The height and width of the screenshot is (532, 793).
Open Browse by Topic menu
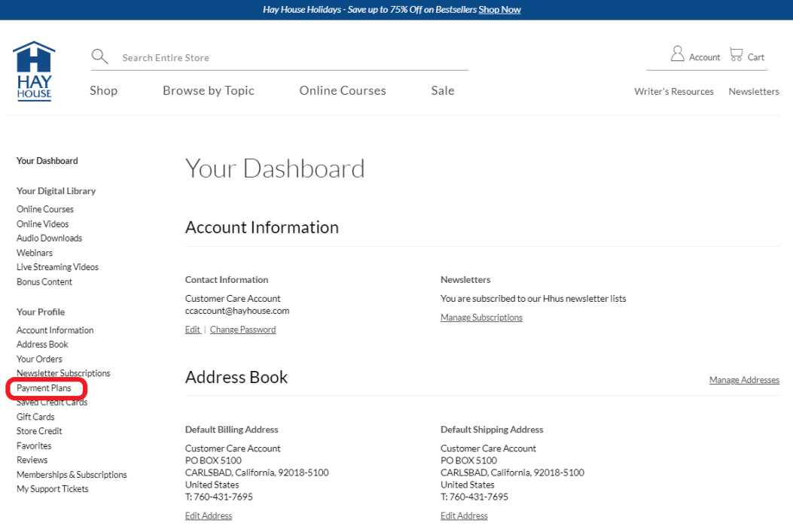[x=209, y=90]
